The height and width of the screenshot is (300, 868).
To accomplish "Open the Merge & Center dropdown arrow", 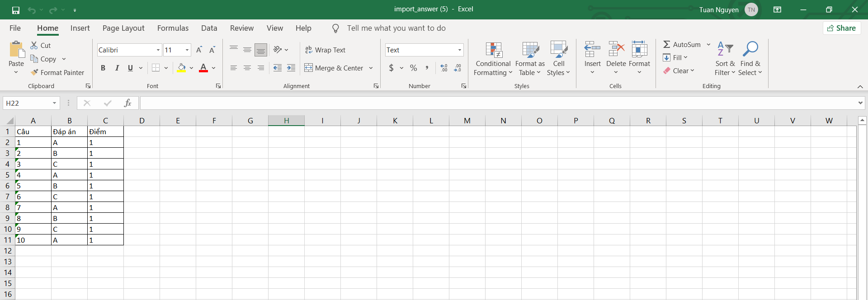I will pyautogui.click(x=371, y=68).
